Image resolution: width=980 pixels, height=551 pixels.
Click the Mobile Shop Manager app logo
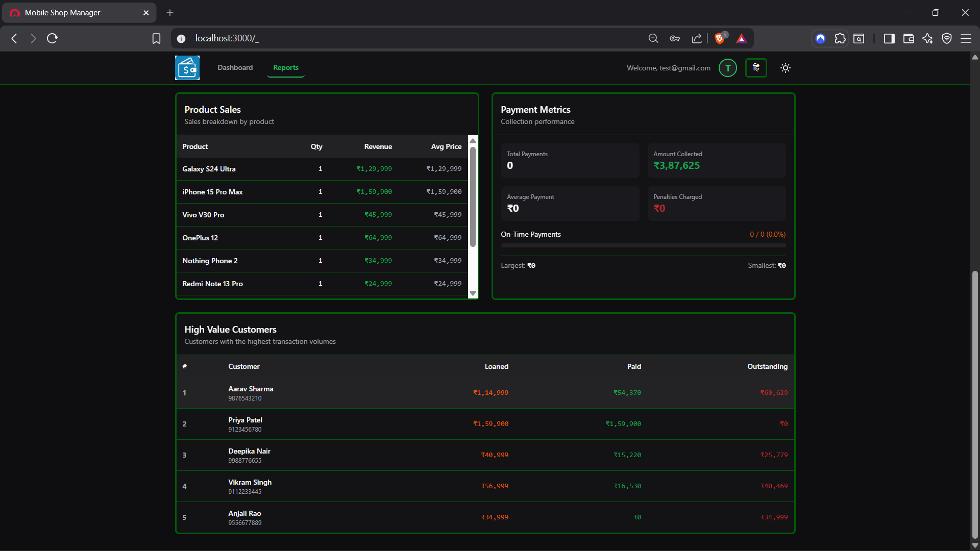(x=187, y=67)
